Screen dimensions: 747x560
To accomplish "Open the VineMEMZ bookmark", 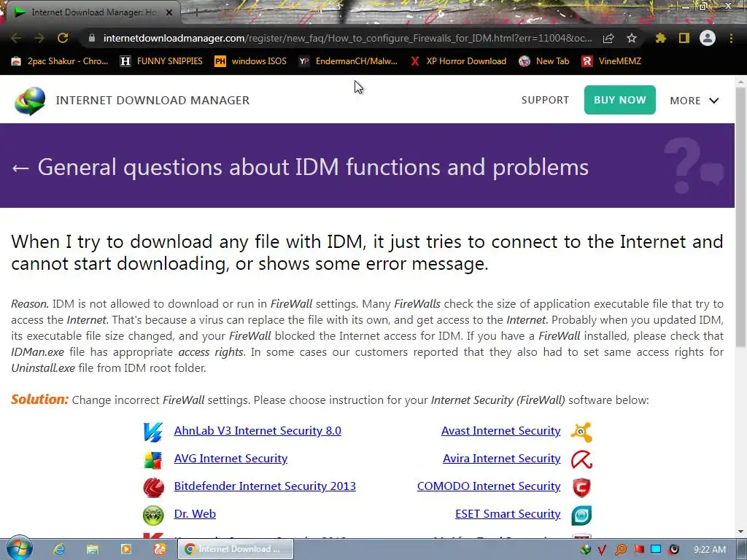I will [611, 61].
